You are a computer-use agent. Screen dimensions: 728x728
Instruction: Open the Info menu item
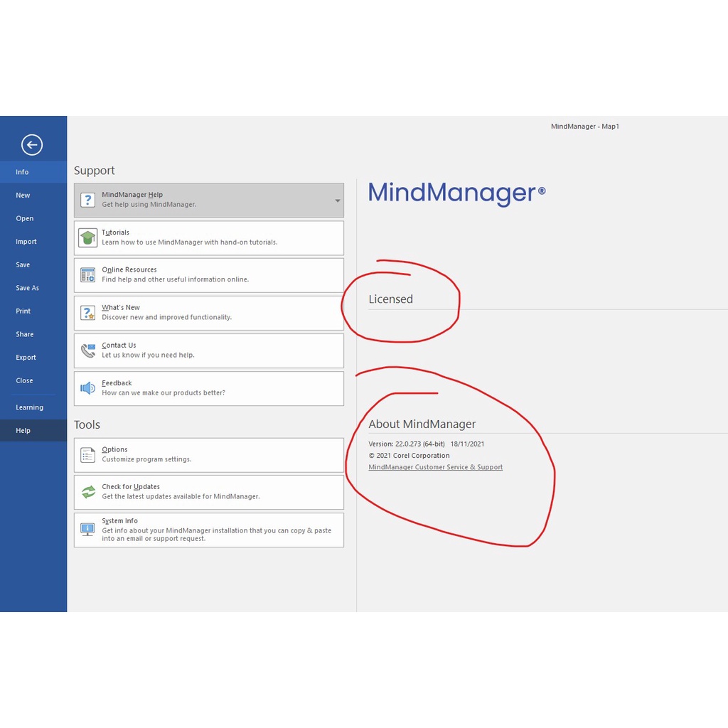[x=33, y=172]
